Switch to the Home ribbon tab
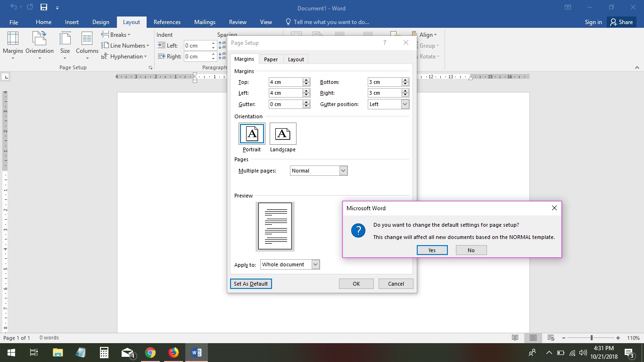644x362 pixels. (x=44, y=22)
